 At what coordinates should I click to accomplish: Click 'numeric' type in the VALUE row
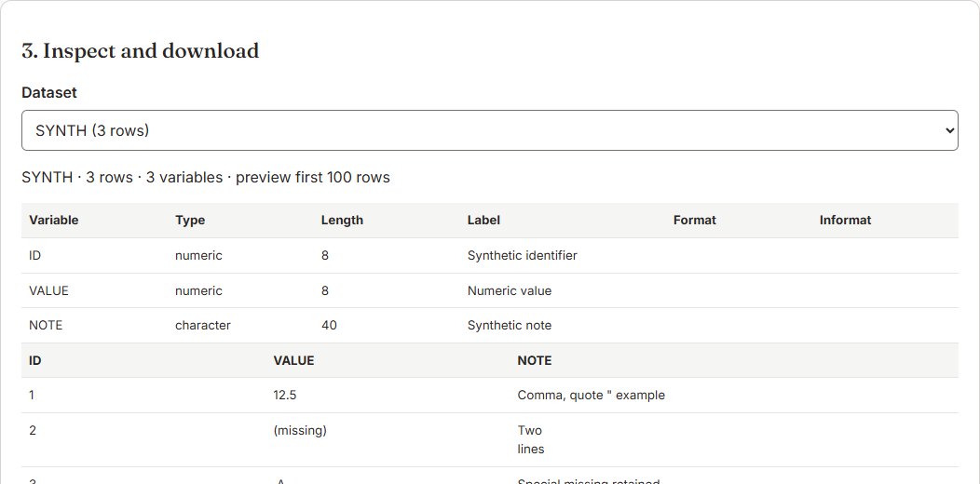198,290
